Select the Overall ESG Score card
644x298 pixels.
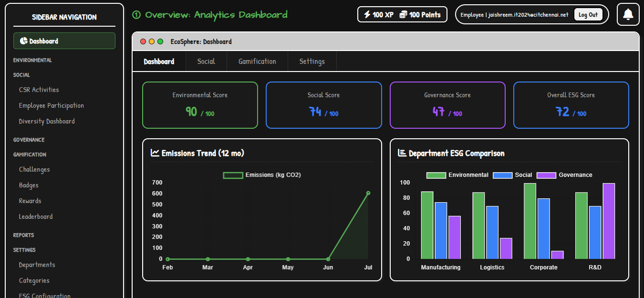pos(571,105)
